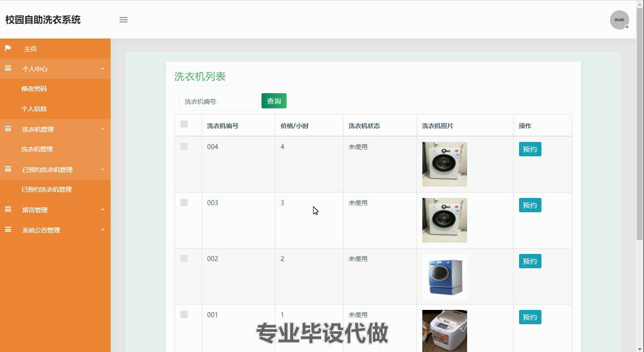Click the 查询 search button

click(x=274, y=101)
